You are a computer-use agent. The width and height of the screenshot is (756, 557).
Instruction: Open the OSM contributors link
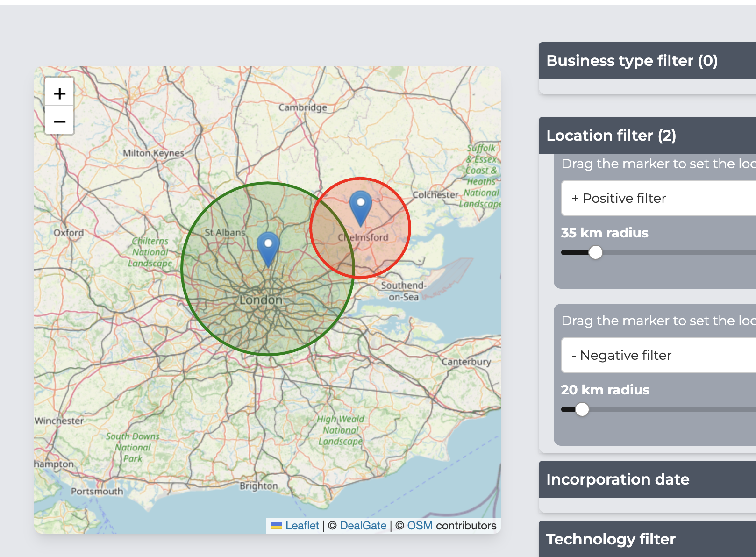tap(420, 526)
